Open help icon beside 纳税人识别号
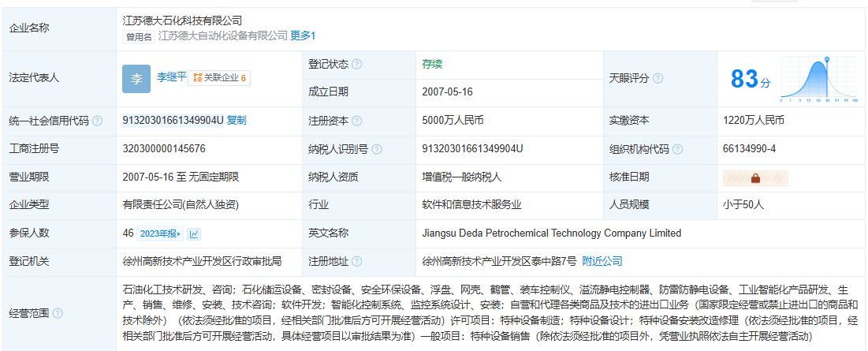 tap(377, 149)
